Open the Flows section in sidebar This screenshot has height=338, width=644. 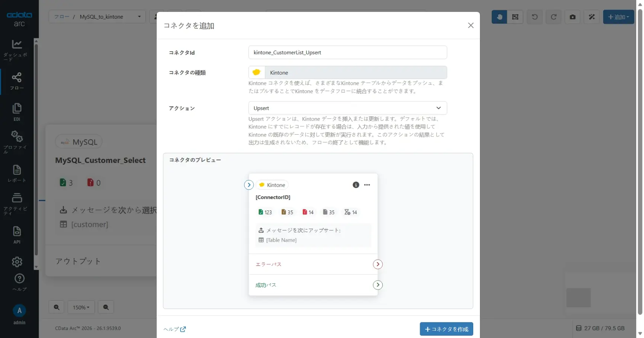(x=17, y=81)
